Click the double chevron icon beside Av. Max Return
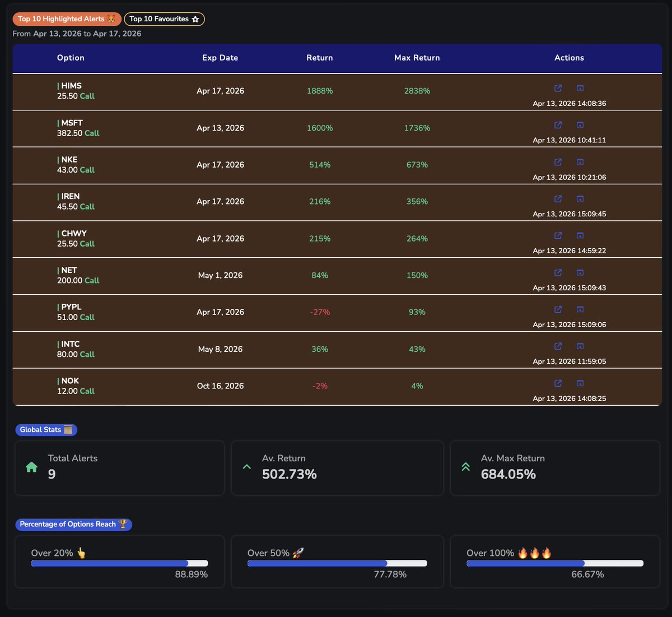672x617 pixels. 465,466
